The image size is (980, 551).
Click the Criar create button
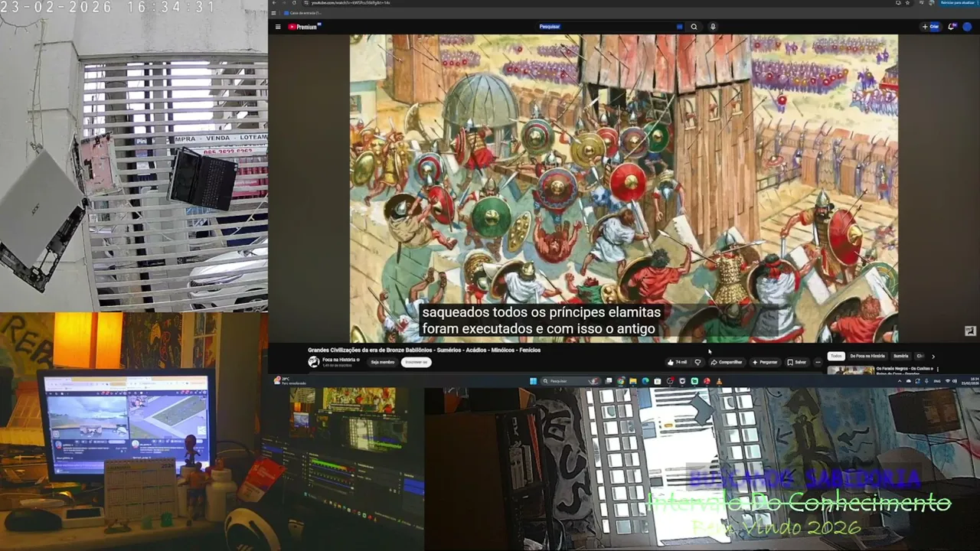pyautogui.click(x=931, y=27)
